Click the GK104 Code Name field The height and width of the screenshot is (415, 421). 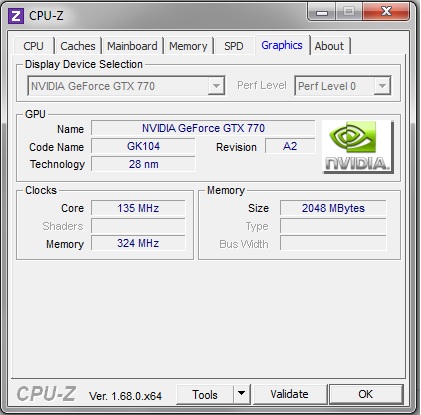point(143,146)
